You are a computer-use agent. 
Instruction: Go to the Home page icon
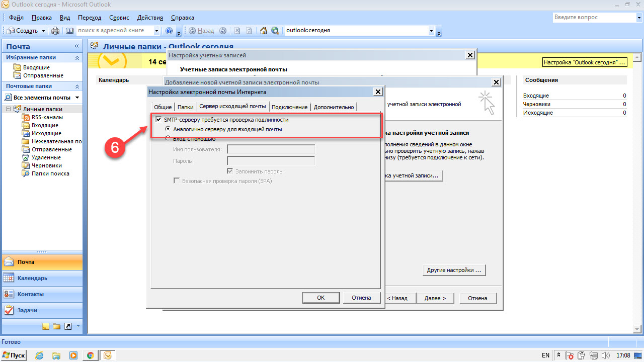264,31
